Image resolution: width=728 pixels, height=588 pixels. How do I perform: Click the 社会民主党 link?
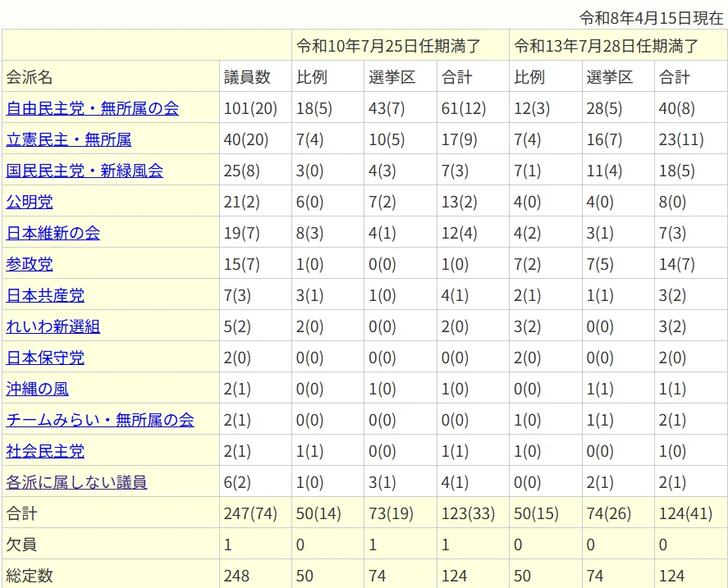point(45,450)
